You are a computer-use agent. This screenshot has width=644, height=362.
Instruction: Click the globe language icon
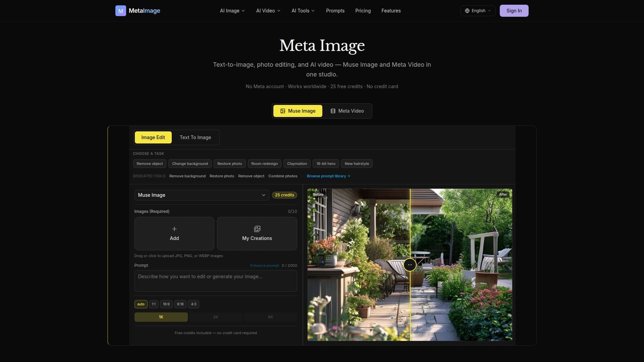click(467, 11)
